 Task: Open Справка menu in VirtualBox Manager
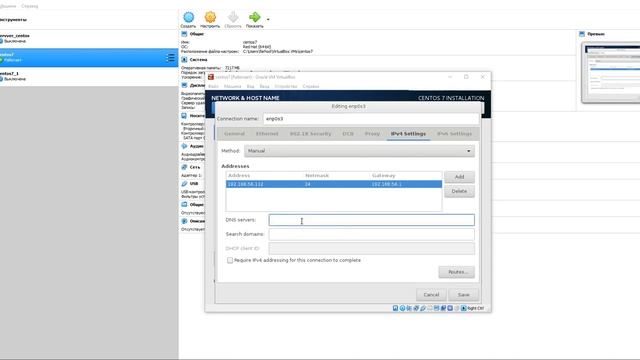(x=29, y=6)
